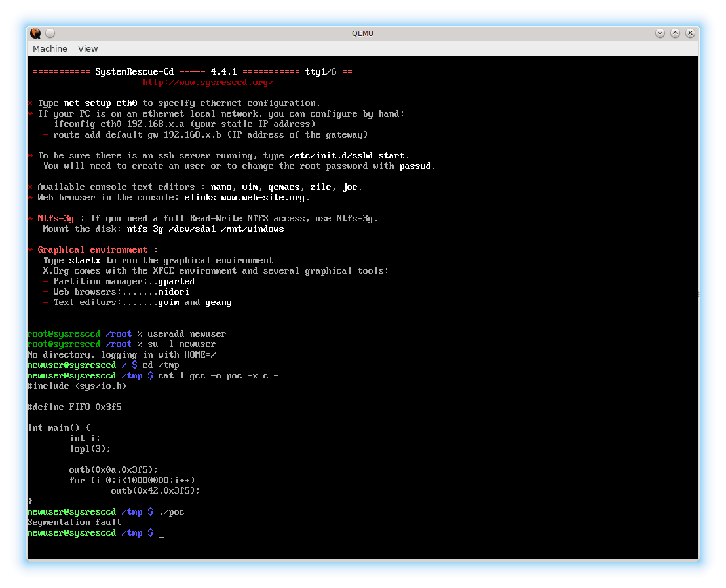Click the 'useradd newuser' command line
Image resolution: width=726 pixels, height=588 pixels.
click(x=187, y=333)
